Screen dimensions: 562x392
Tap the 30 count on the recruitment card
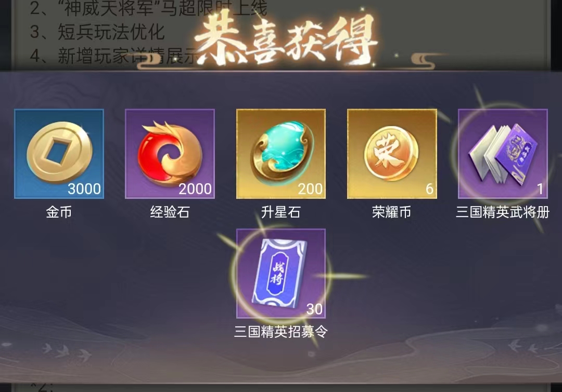314,309
